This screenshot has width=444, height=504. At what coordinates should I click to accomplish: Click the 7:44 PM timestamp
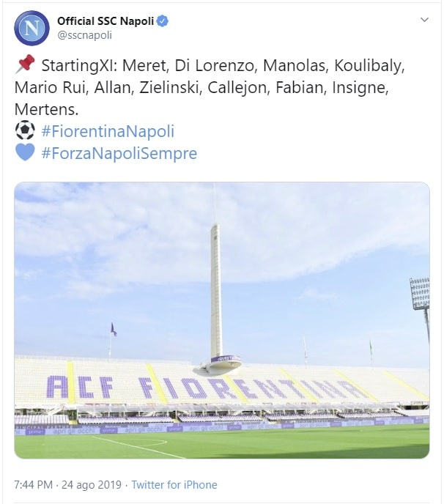[x=34, y=484]
